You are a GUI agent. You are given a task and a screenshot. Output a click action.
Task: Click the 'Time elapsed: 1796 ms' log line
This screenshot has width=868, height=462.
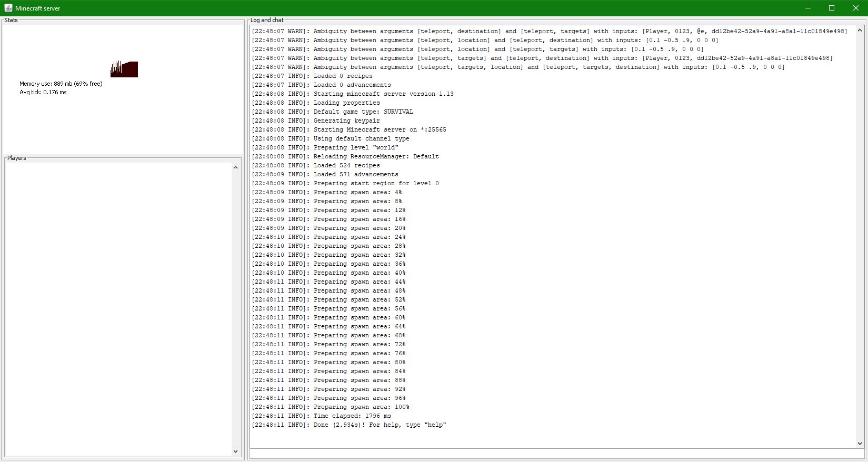click(x=322, y=416)
